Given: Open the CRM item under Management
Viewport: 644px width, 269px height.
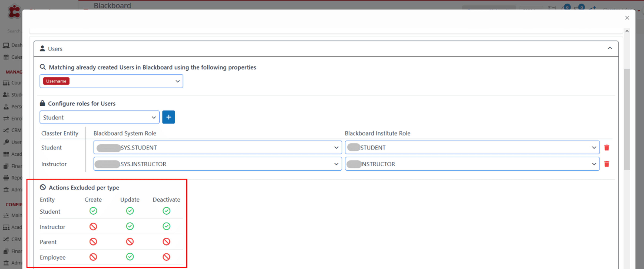Looking at the screenshot, I should 13,130.
